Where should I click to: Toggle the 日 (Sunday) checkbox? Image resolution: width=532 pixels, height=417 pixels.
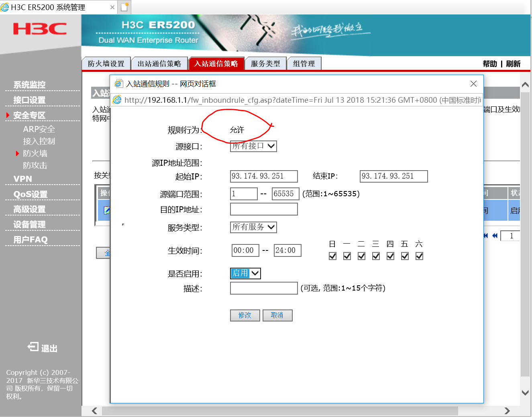(x=332, y=256)
